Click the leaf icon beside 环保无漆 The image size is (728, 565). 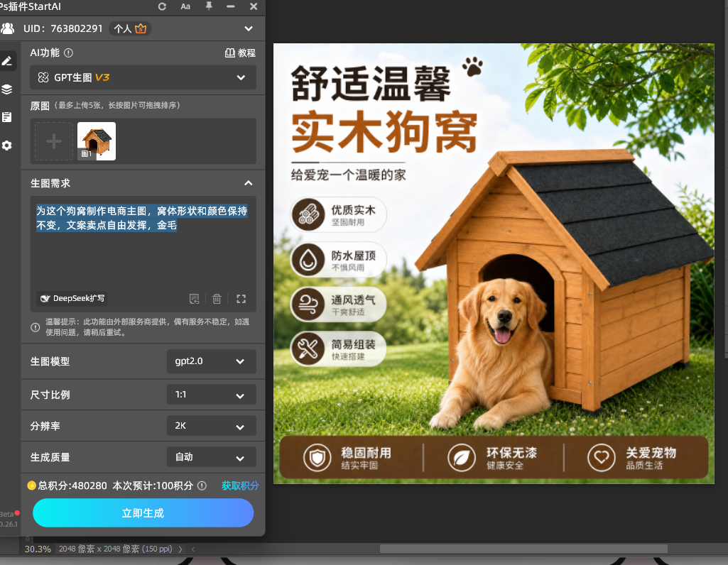[462, 457]
